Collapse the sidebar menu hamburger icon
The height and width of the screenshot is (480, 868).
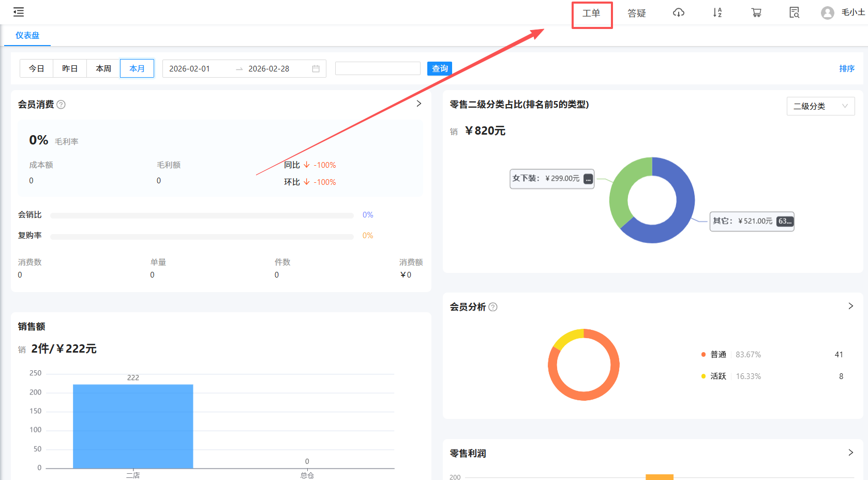tap(19, 12)
